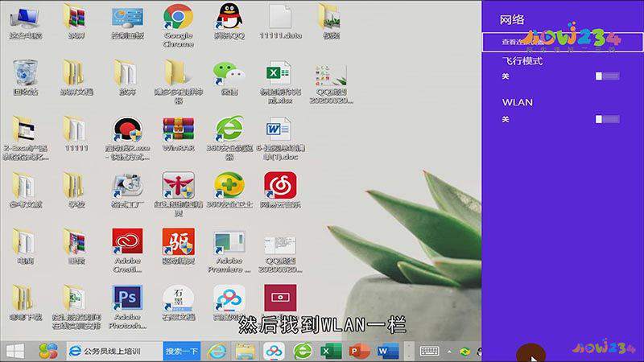
Task: Switch to PowerPoint on the taskbar
Action: click(x=359, y=352)
